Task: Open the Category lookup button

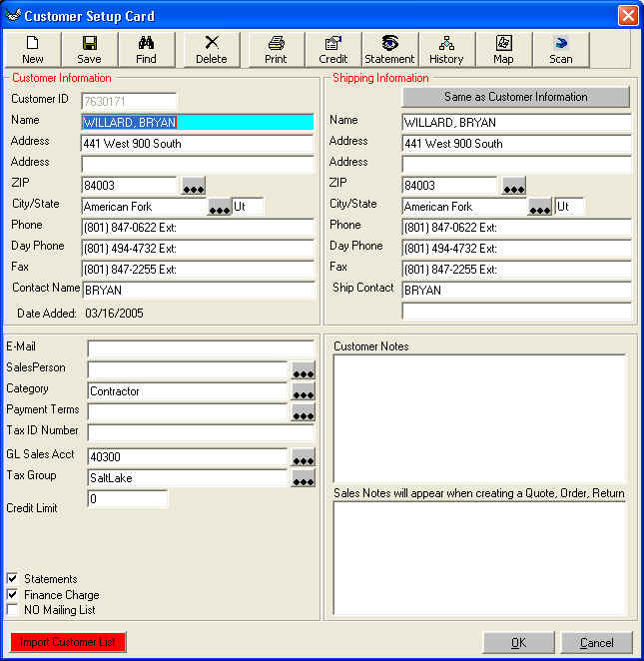Action: coord(304,391)
